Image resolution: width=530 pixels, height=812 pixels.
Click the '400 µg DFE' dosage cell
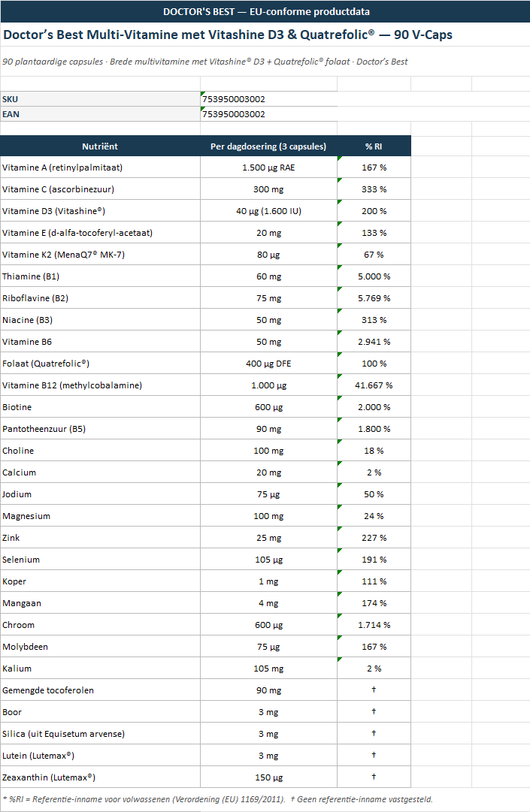click(269, 363)
